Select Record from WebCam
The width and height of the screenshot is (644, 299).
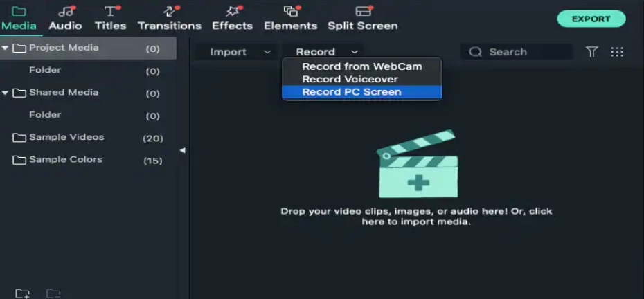point(362,66)
